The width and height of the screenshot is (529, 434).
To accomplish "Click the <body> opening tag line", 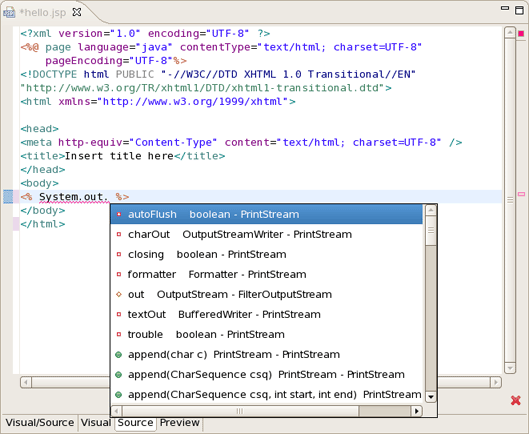I will click(x=39, y=183).
